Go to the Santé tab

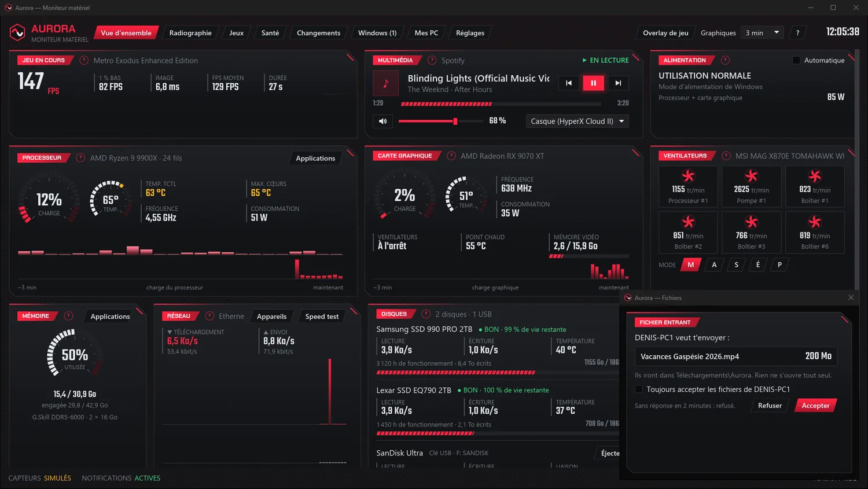270,33
